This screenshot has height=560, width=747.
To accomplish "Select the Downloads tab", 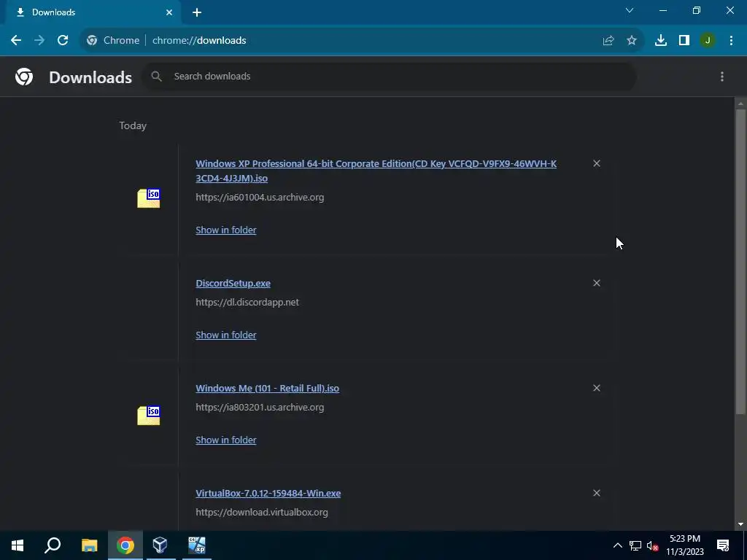I will point(93,12).
